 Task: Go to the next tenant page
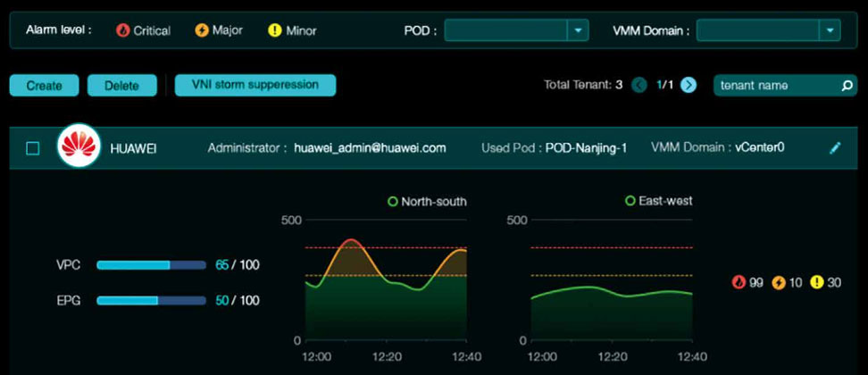coord(689,85)
